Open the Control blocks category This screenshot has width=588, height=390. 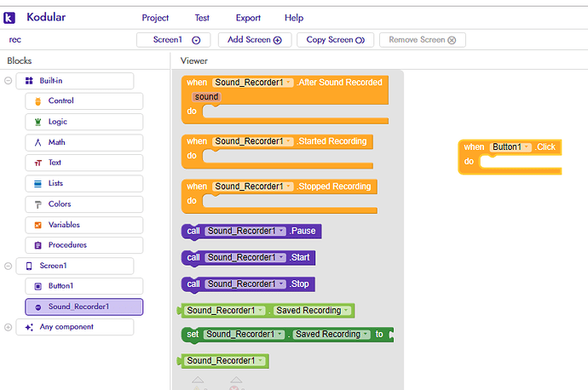point(84,100)
